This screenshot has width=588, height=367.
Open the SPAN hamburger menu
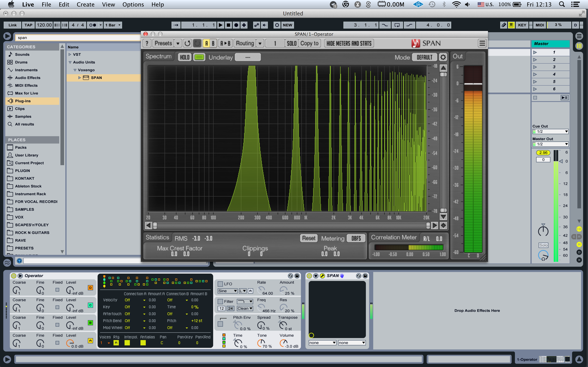(482, 43)
